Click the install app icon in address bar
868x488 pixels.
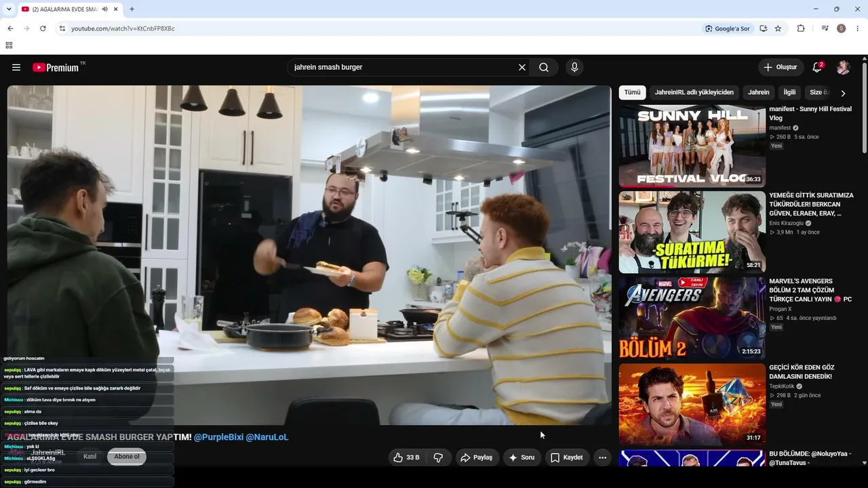764,28
